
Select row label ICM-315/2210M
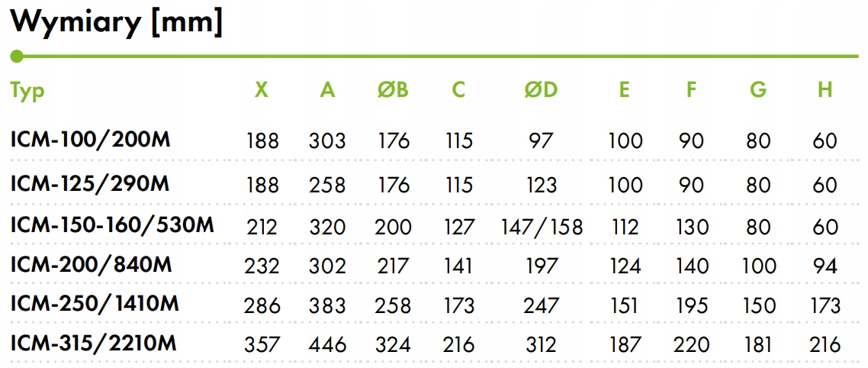point(94,344)
